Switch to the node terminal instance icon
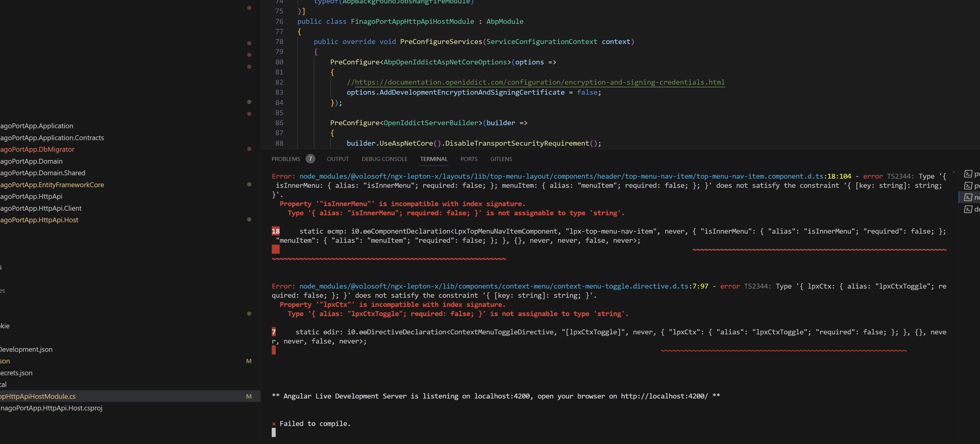 tap(968, 198)
